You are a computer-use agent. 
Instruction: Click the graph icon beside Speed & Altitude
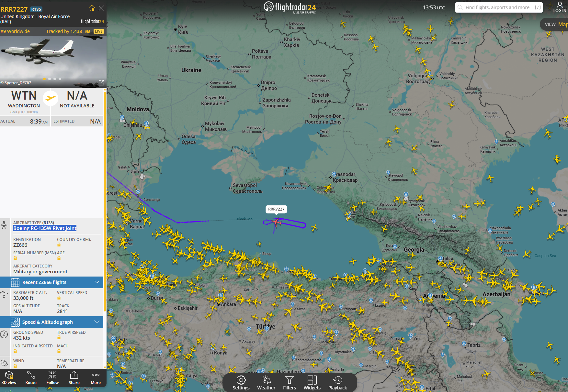[x=15, y=322]
